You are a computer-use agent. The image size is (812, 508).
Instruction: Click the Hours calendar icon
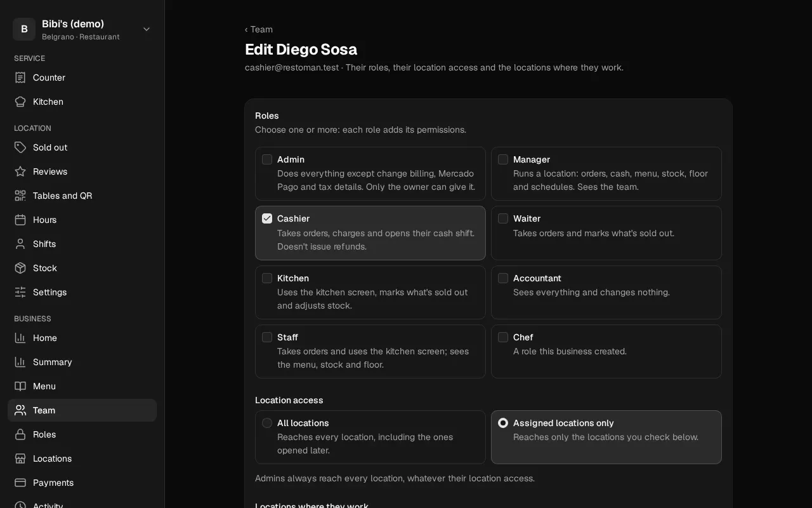click(20, 220)
